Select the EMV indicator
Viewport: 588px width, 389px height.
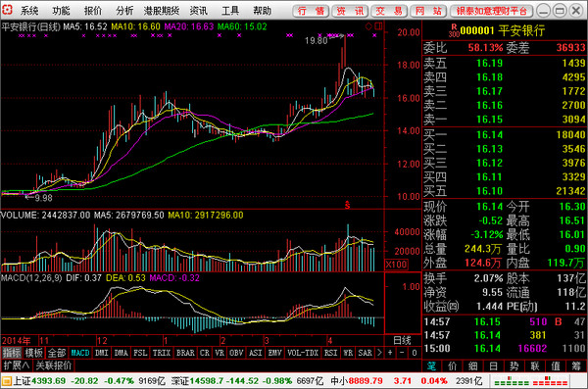pyautogui.click(x=274, y=353)
